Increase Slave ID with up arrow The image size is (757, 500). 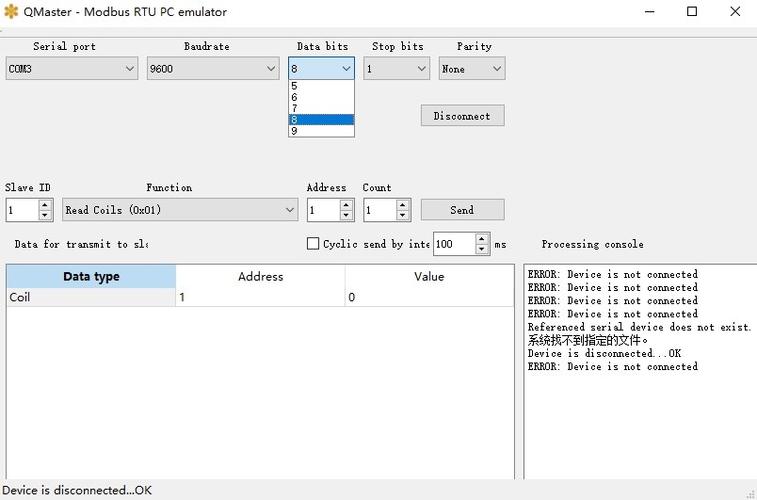point(45,205)
